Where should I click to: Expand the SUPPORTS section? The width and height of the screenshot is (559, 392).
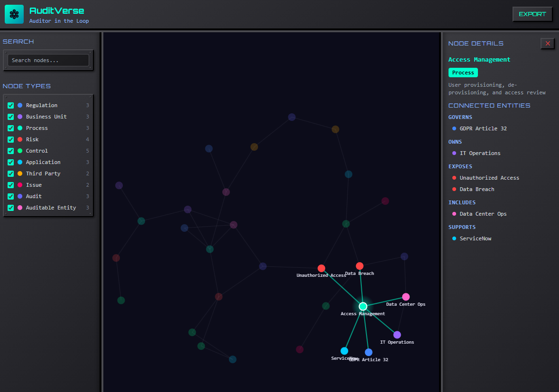tap(462, 227)
